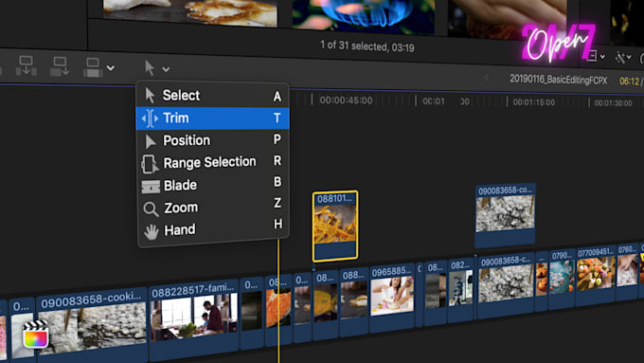Click the magnifier Zoom icon
This screenshot has height=363, width=644.
point(151,209)
